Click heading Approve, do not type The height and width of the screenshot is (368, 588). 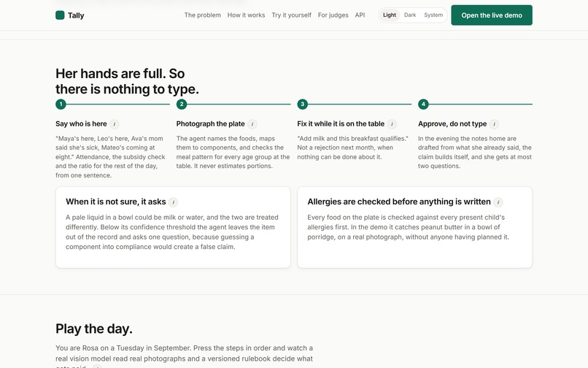[452, 124]
